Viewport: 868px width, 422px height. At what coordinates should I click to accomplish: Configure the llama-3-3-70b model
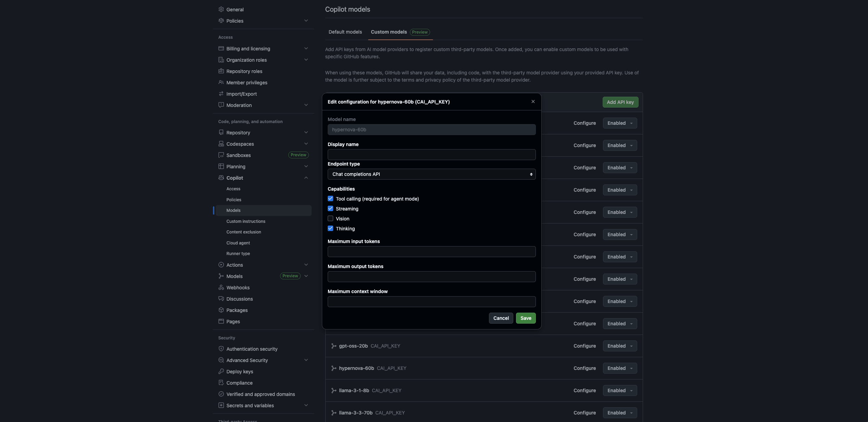(x=584, y=413)
